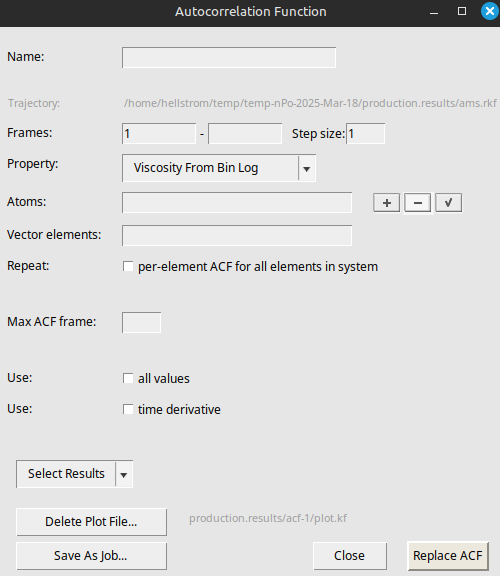
Task: Focus the Step size field
Action: click(366, 133)
